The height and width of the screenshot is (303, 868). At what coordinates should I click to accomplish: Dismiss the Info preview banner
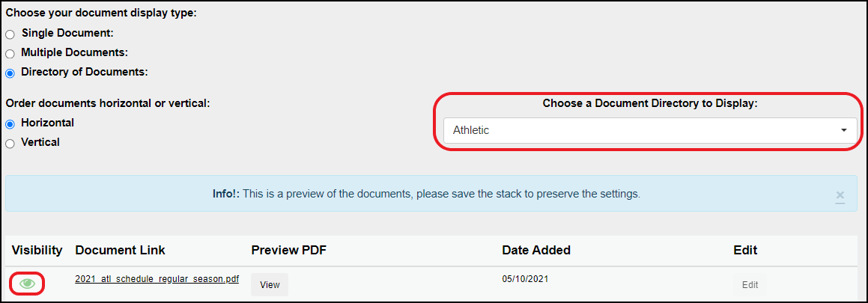coord(840,195)
